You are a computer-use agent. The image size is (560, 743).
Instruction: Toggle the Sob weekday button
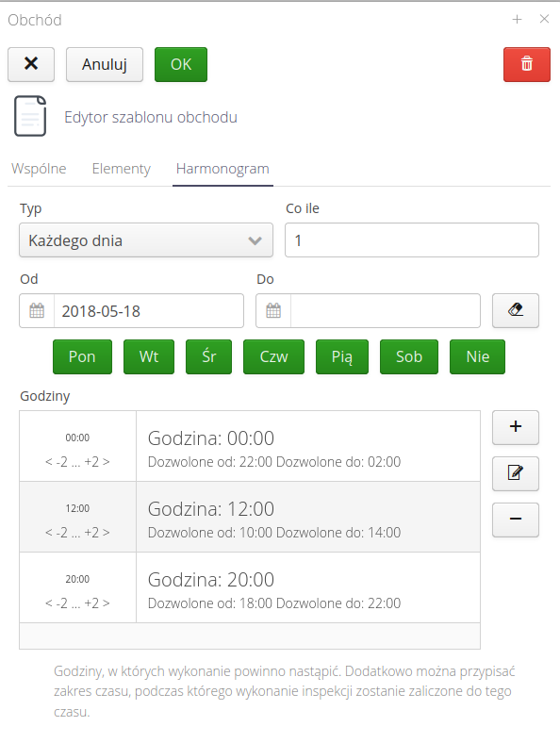point(409,356)
